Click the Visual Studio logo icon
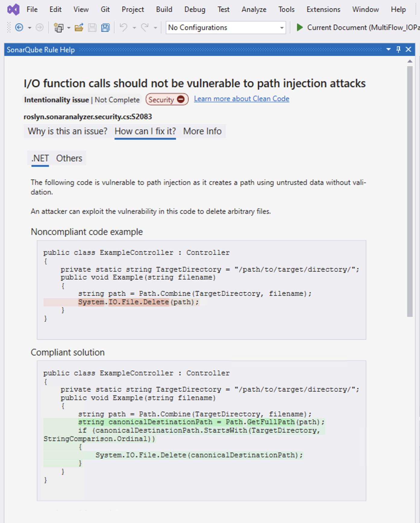This screenshot has width=420, height=523. click(14, 10)
